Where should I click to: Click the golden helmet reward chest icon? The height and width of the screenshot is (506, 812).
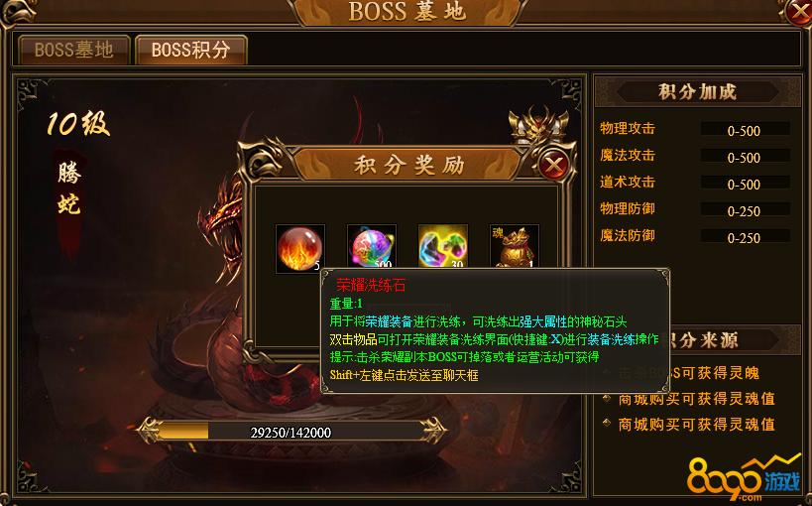[538, 124]
